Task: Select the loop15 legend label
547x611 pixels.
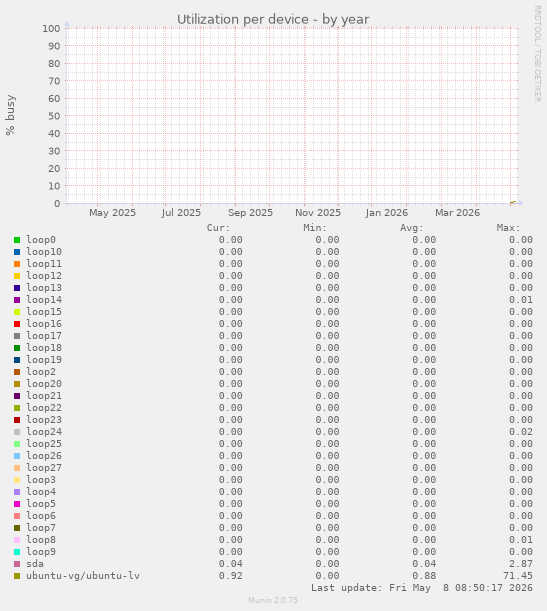Action: coord(44,312)
